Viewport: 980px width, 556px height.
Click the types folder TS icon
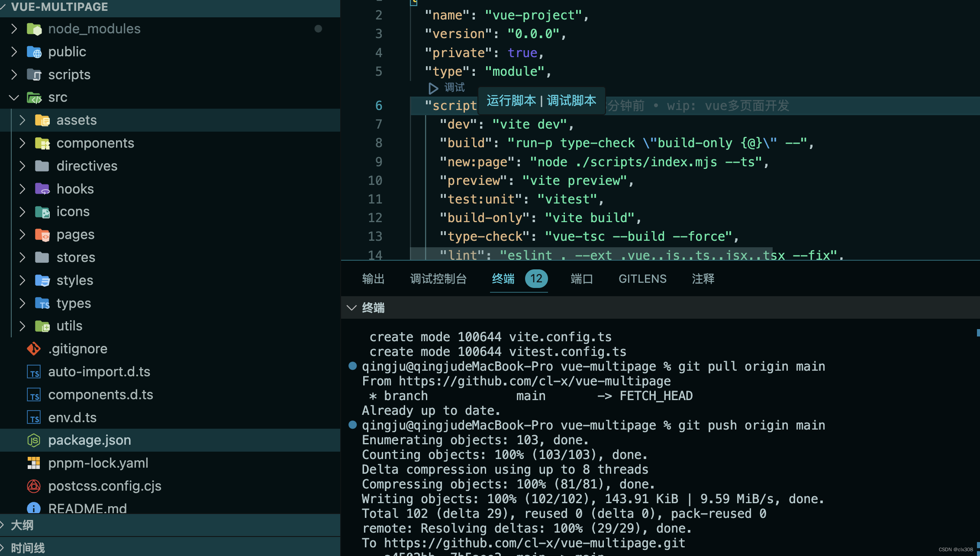[x=42, y=303]
